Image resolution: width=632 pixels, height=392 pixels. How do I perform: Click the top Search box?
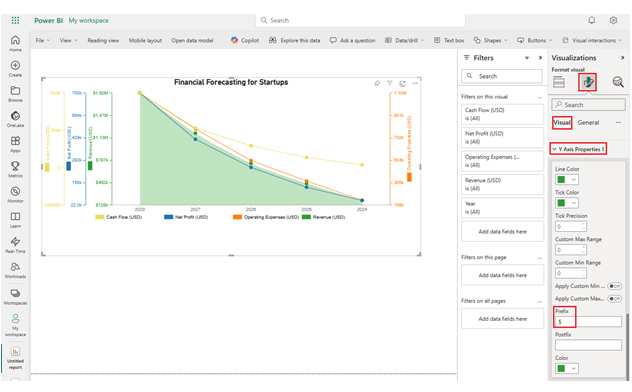coord(360,20)
